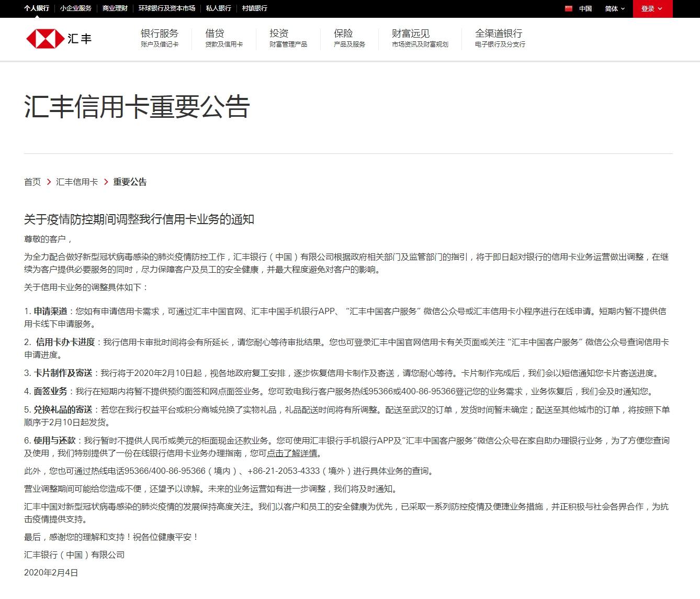Click the 兑换礼品的寄送 bold heading

pyautogui.click(x=63, y=409)
